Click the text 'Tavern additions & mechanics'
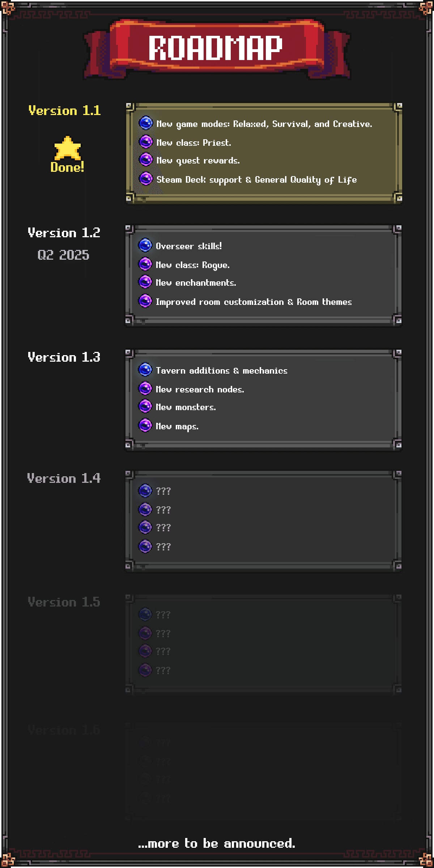The height and width of the screenshot is (868, 434). tap(222, 371)
